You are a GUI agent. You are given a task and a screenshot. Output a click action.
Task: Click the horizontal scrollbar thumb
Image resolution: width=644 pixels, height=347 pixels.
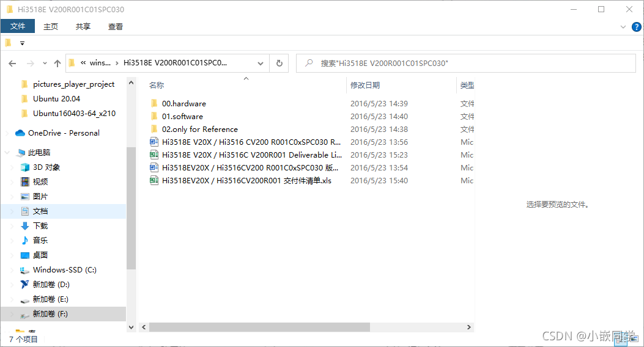259,327
